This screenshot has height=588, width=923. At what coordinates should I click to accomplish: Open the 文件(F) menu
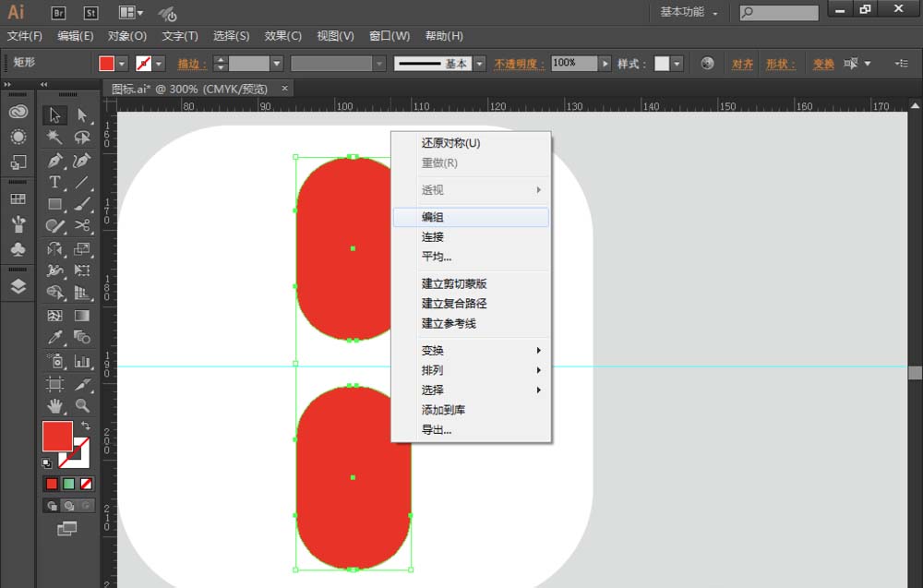tap(25, 36)
